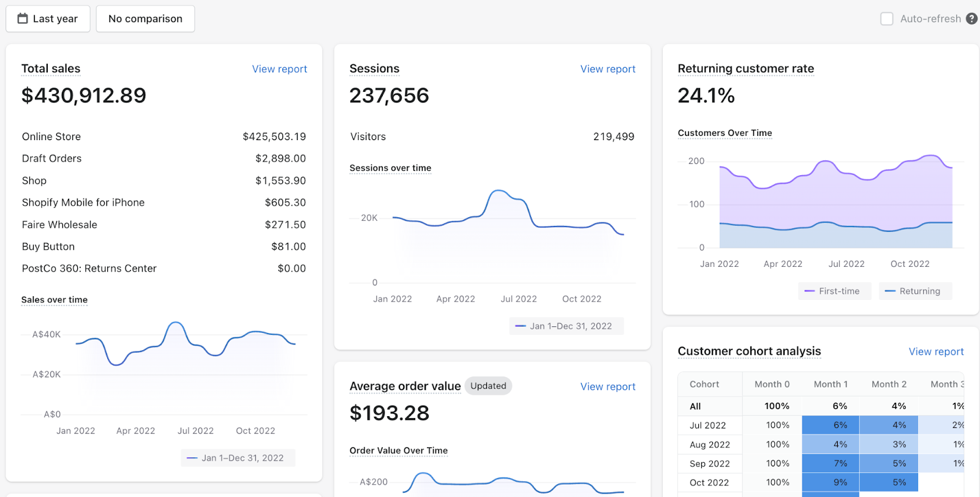Open View report for Customer cohort analysis
The image size is (980, 497).
click(x=936, y=352)
